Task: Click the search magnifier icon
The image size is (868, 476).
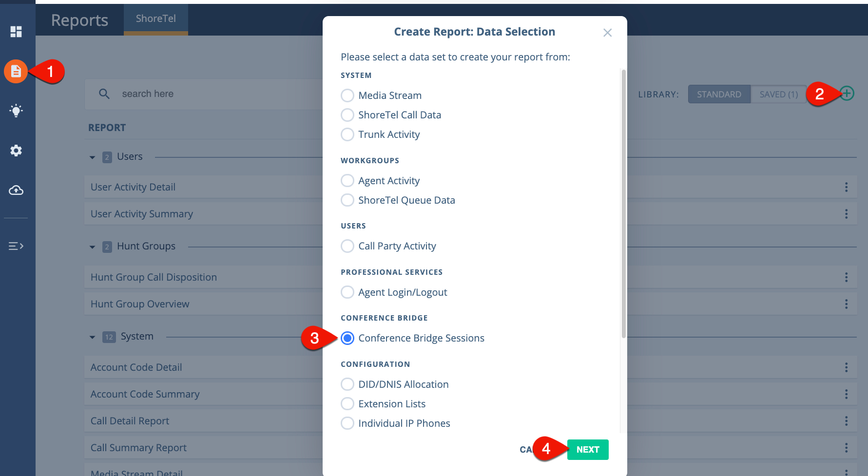Action: [104, 94]
